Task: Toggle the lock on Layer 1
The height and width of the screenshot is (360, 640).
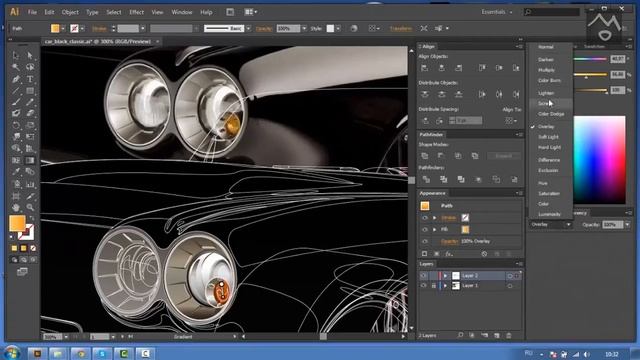Action: point(433,286)
